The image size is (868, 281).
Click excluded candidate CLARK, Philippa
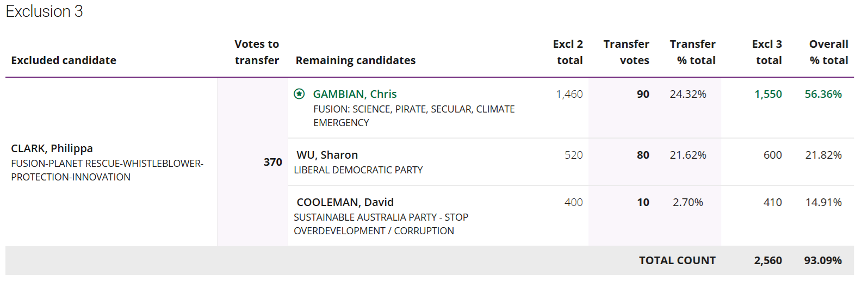52,148
